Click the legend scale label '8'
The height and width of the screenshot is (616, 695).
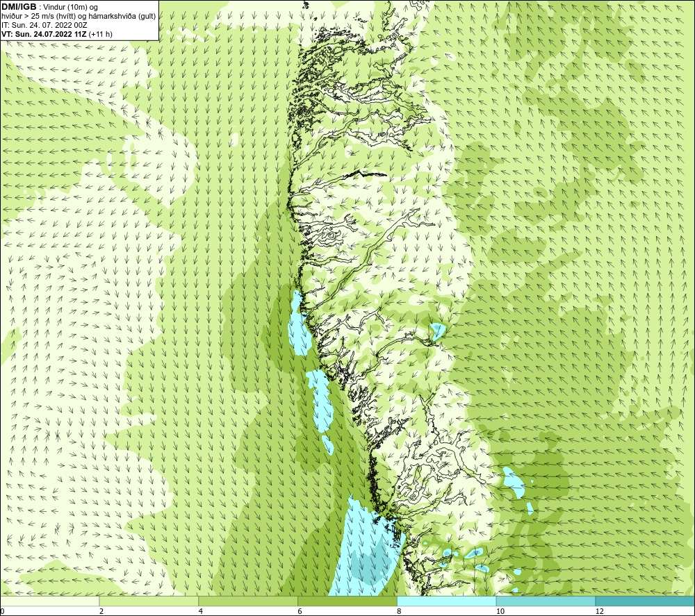pos(399,611)
